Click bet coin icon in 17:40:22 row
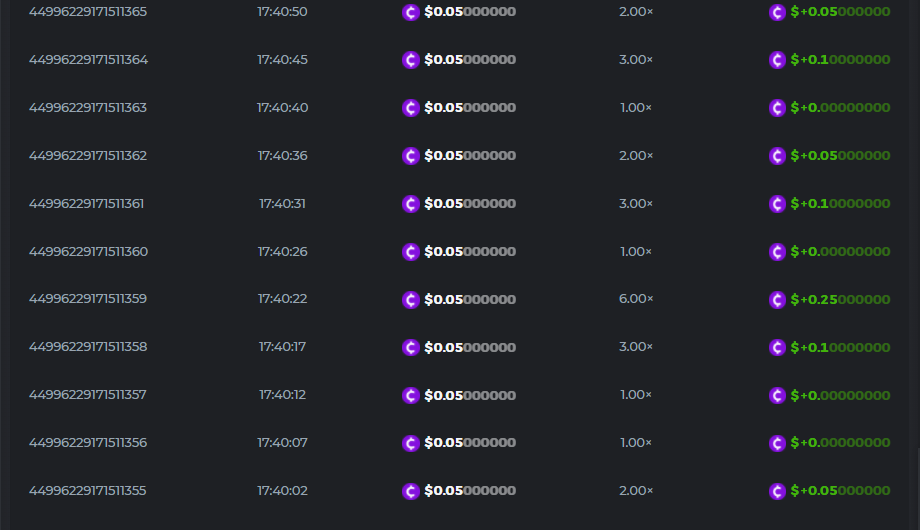The width and height of the screenshot is (920, 530). pyautogui.click(x=410, y=299)
